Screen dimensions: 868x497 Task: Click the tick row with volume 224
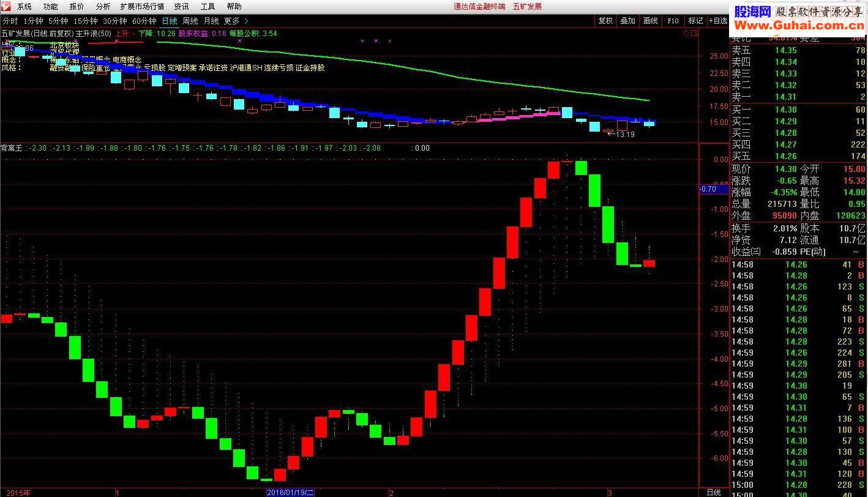pyautogui.click(x=798, y=353)
